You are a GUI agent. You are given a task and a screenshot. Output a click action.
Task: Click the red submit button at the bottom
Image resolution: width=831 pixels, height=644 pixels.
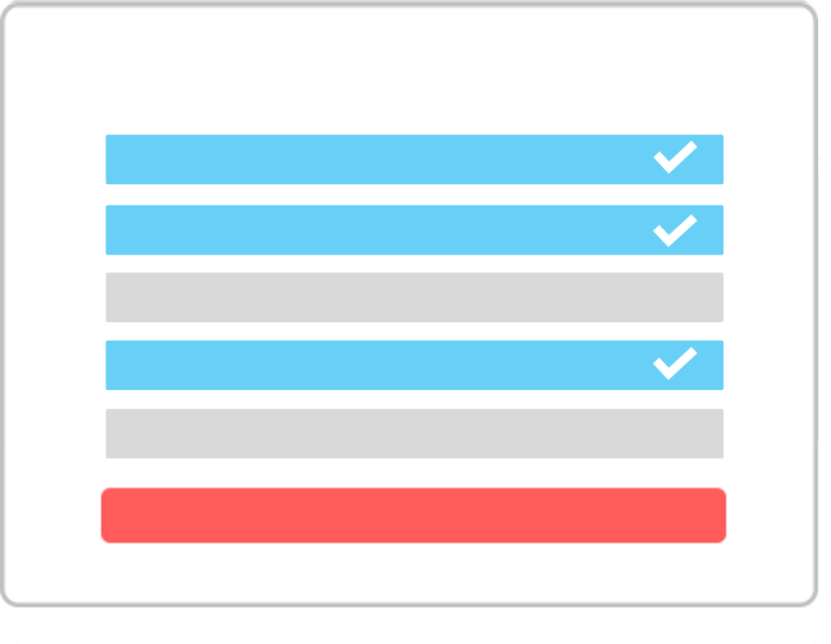tap(413, 515)
